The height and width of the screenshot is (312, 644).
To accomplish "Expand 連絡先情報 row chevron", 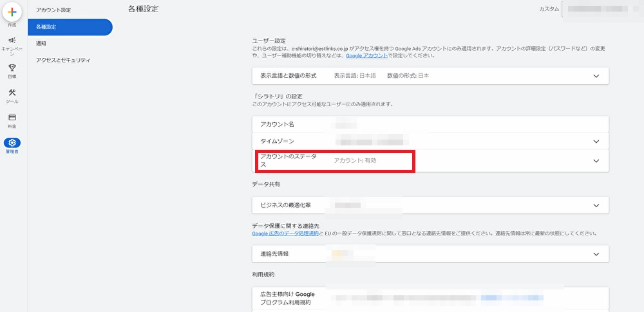I will 596,254.
